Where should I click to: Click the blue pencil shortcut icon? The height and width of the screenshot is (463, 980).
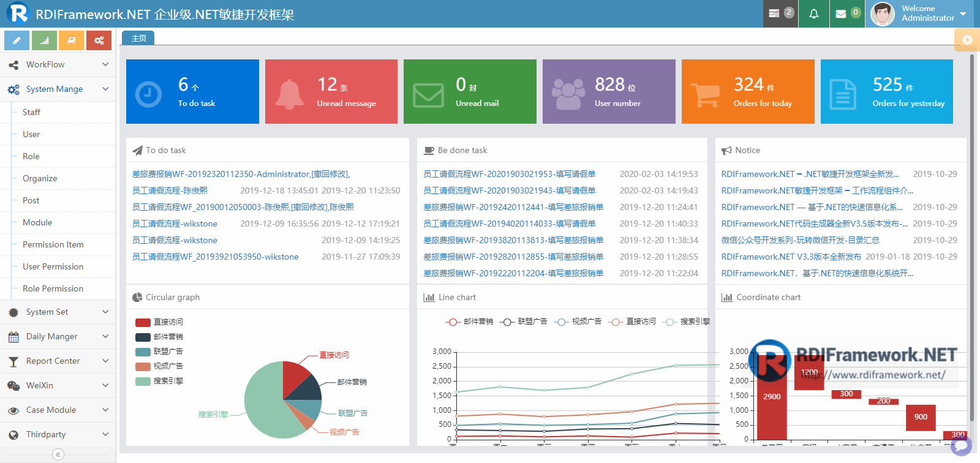point(17,40)
